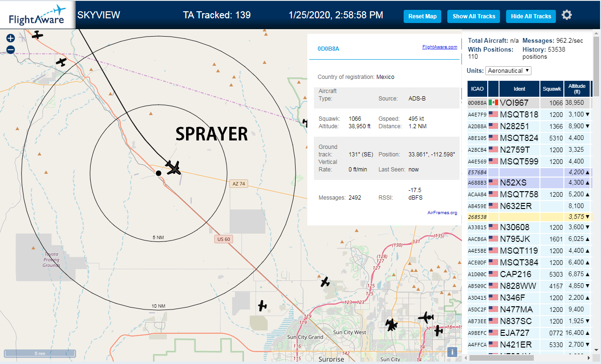The width and height of the screenshot is (601, 364).
Task: Click the US flag next to EJA727
Action: tap(493, 333)
